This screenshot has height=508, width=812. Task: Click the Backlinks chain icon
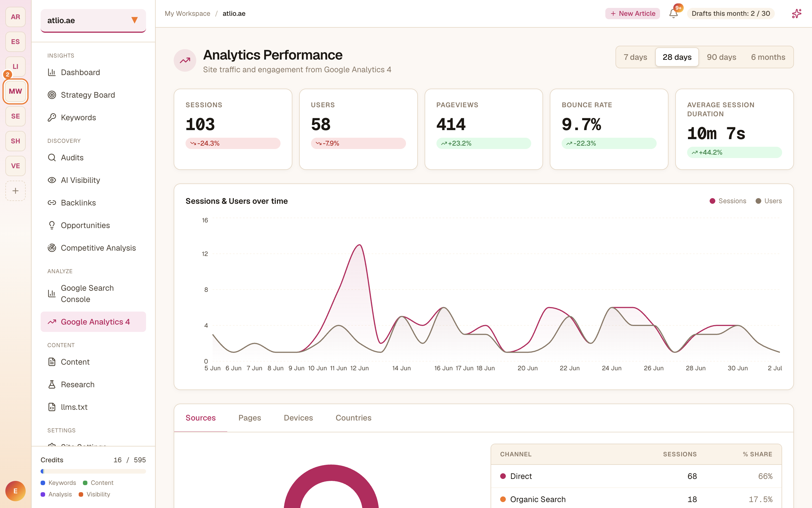(52, 203)
